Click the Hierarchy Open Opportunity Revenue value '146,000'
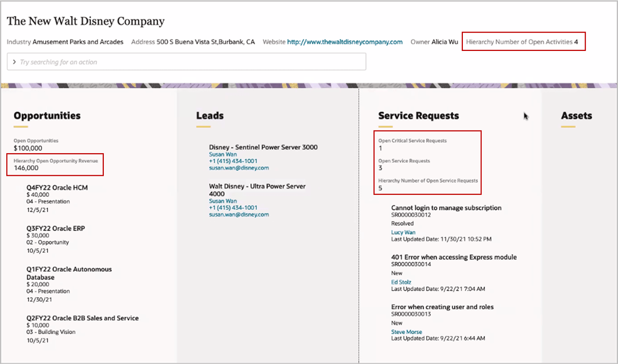 26,168
